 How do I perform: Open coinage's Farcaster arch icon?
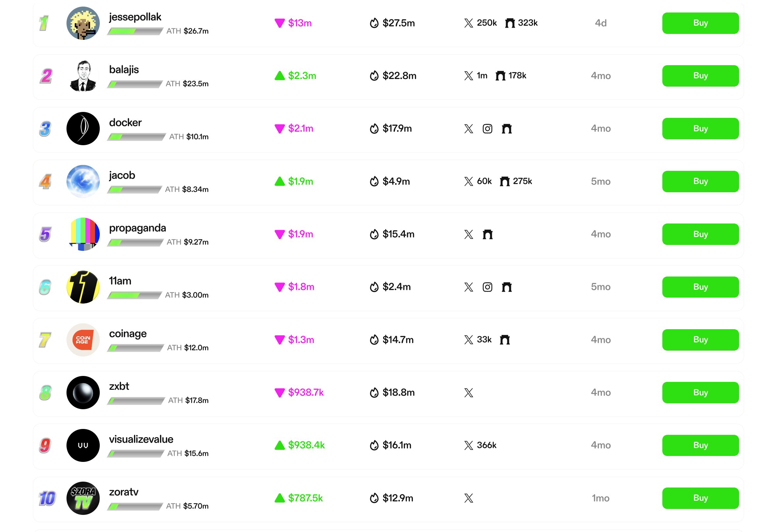[505, 340]
